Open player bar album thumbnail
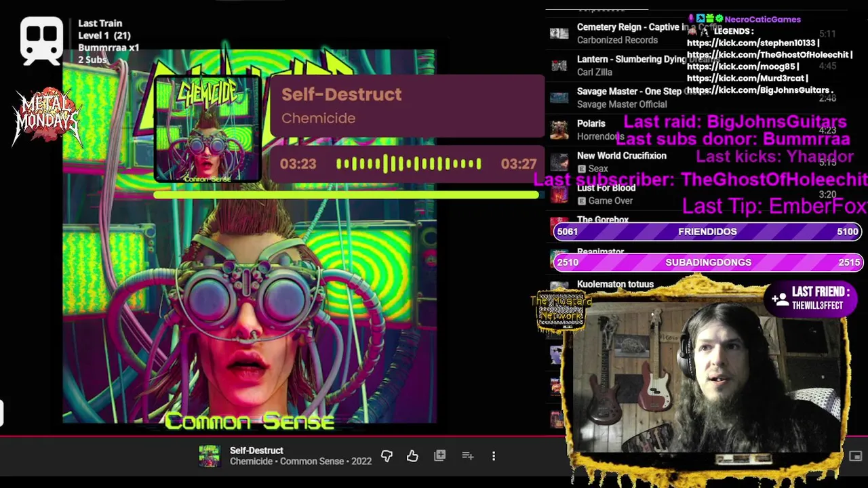Screen dimensions: 868x488 point(210,455)
